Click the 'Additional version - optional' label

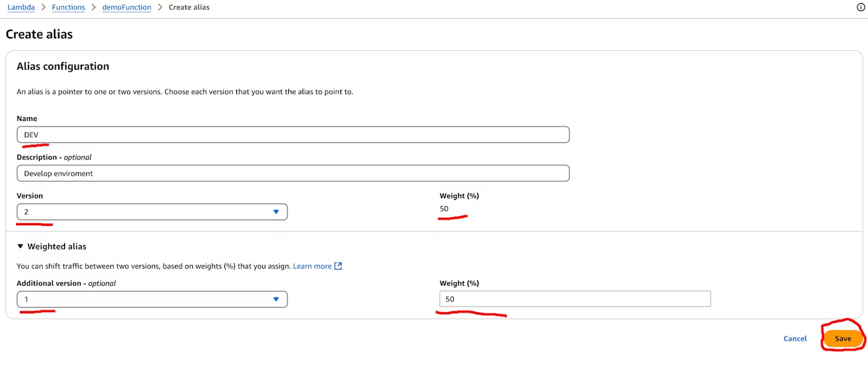point(66,283)
